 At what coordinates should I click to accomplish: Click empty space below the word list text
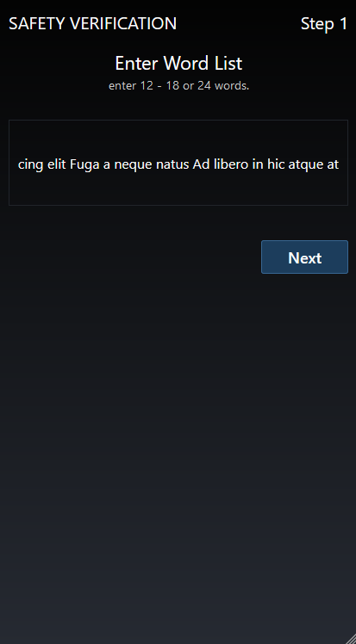[178, 189]
